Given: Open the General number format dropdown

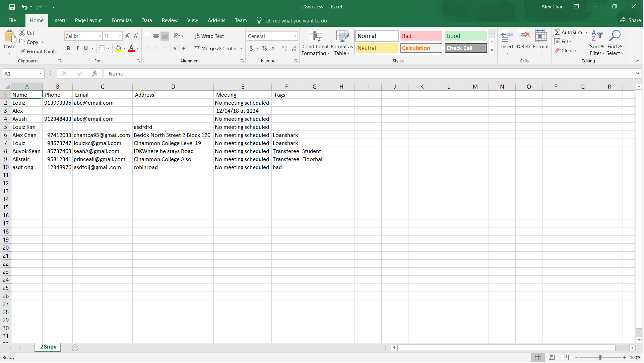Looking at the screenshot, I should click(x=295, y=36).
